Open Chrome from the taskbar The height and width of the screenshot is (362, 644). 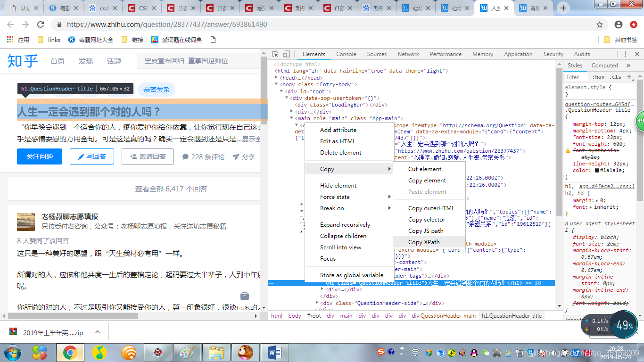70,352
